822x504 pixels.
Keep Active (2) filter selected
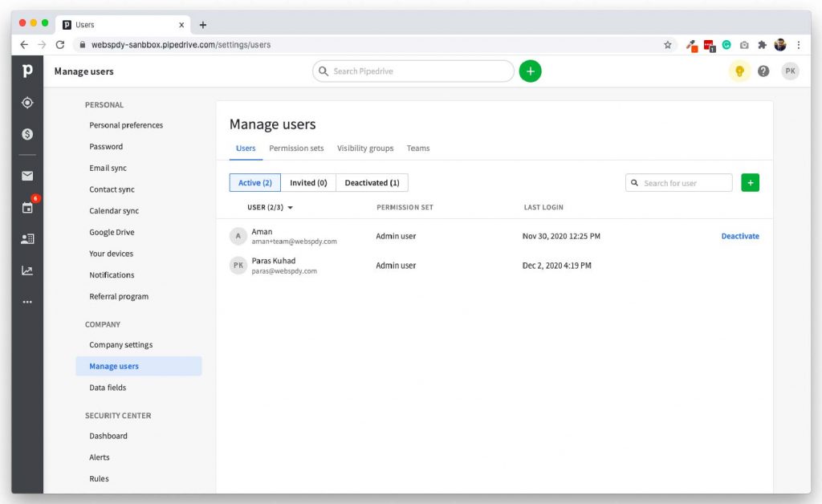(254, 182)
